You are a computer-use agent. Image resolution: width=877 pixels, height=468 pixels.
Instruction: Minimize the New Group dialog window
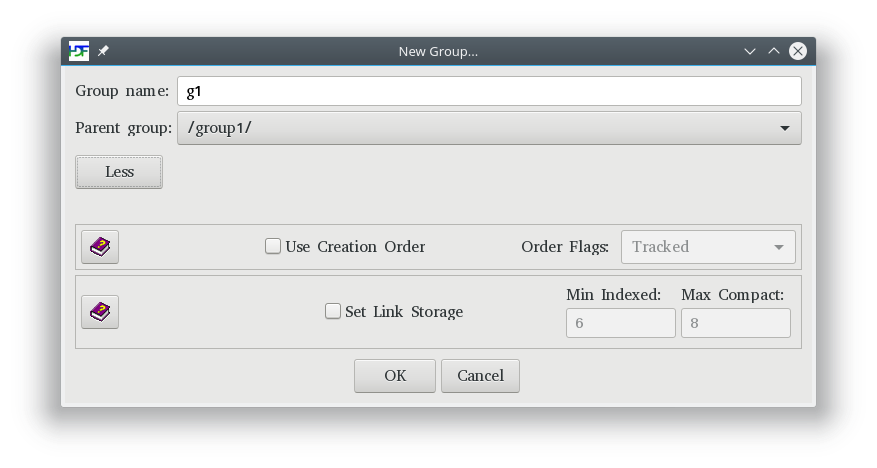click(x=749, y=51)
